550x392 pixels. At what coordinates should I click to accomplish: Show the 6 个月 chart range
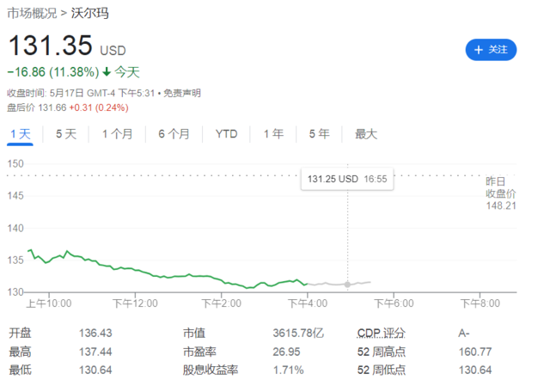pyautogui.click(x=174, y=134)
